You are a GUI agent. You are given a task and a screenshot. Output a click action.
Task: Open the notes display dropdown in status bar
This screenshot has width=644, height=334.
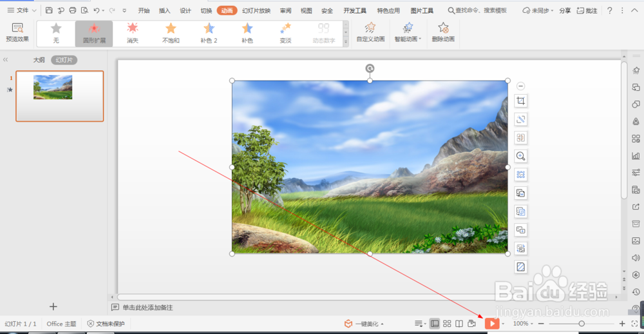[x=420, y=324]
